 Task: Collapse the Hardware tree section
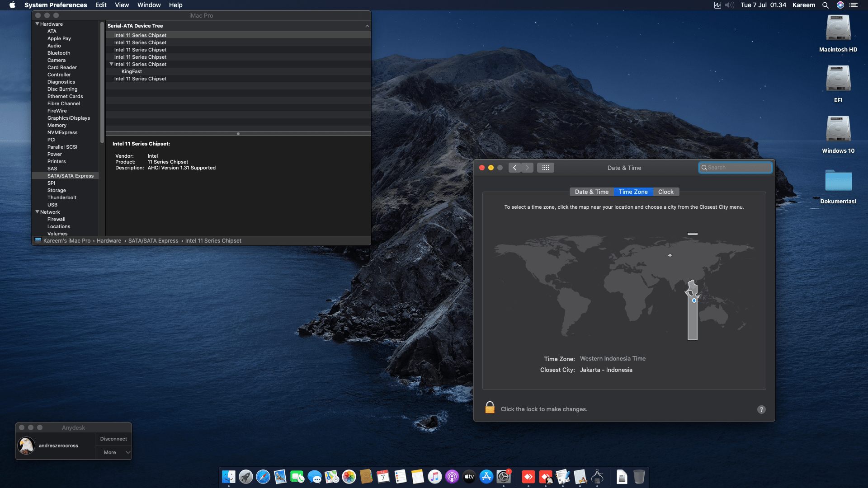click(x=38, y=24)
